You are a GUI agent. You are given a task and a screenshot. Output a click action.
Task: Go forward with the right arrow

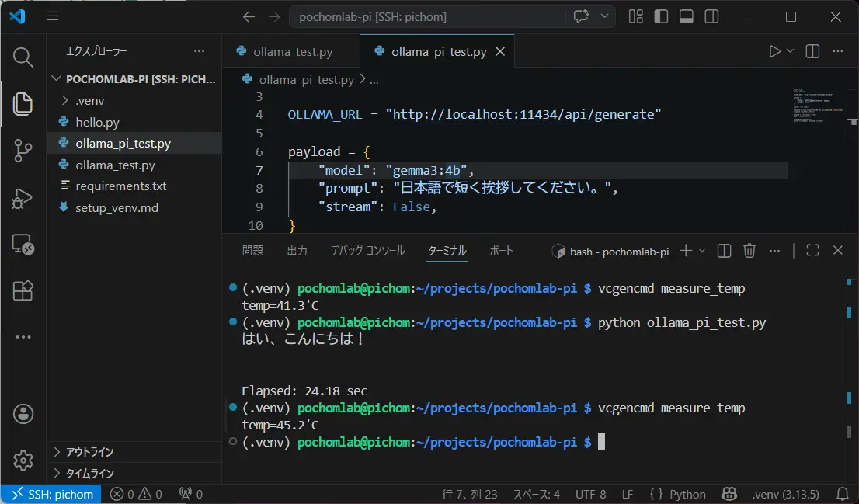click(x=274, y=17)
